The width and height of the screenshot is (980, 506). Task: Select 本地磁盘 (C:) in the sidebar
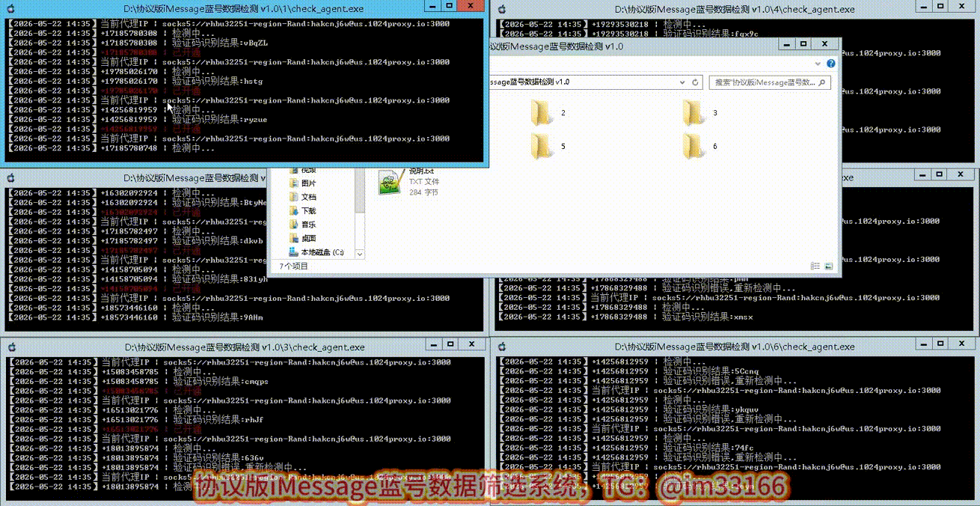(x=317, y=252)
